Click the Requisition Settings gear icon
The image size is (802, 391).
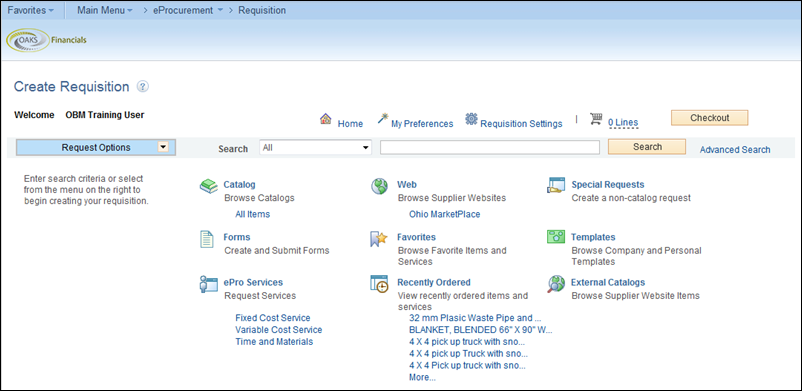coord(471,119)
